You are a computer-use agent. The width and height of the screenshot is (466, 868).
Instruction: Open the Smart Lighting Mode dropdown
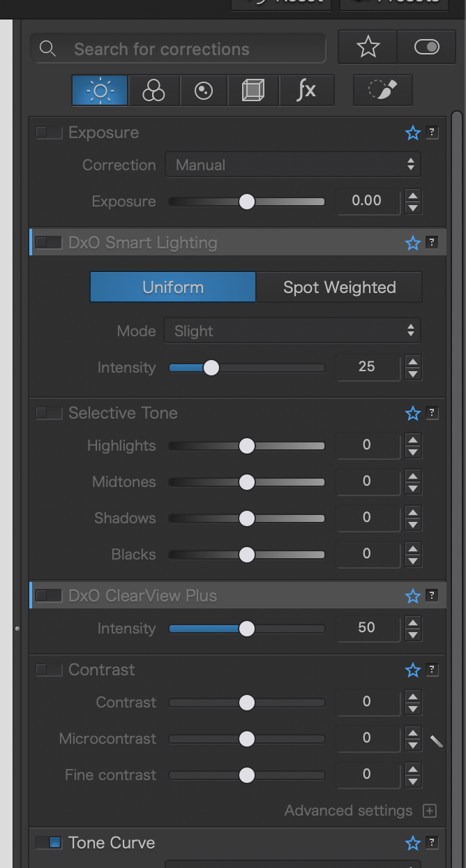tap(293, 331)
